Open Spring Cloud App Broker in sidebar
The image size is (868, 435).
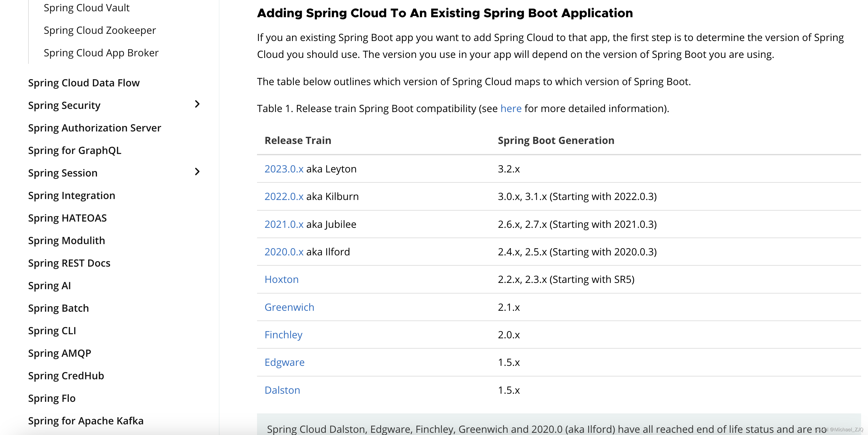point(101,53)
